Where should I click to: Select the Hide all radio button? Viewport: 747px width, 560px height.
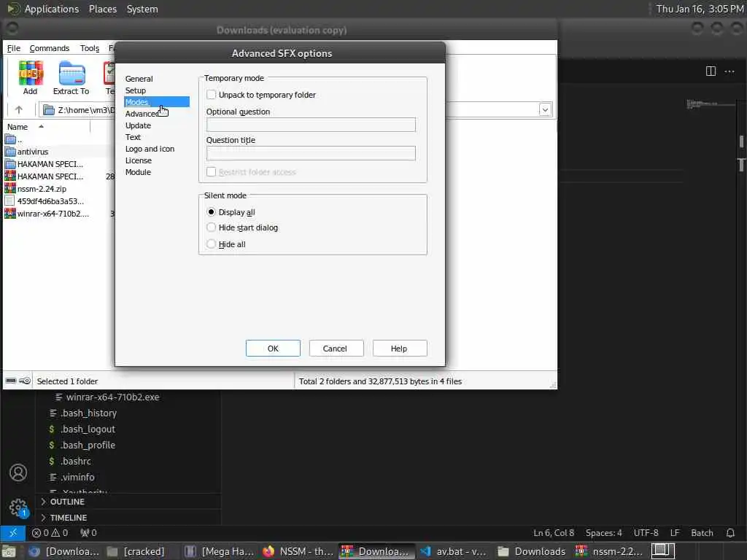point(211,244)
